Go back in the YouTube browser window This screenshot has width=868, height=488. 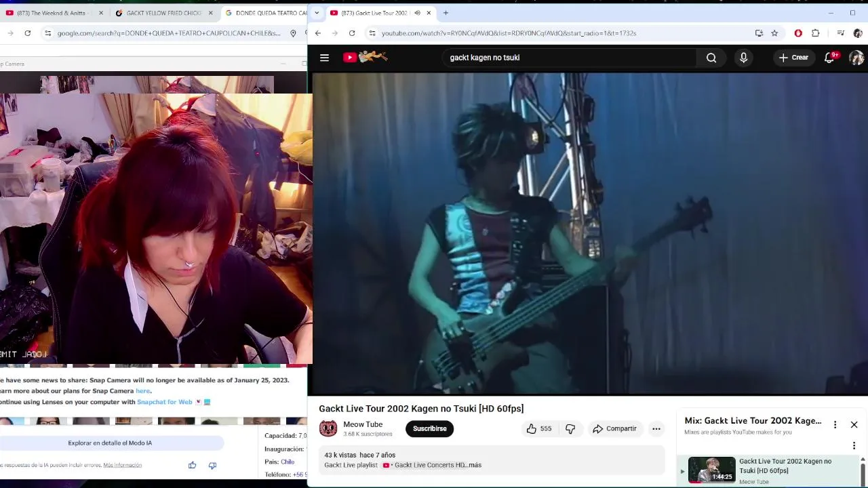[x=317, y=33]
